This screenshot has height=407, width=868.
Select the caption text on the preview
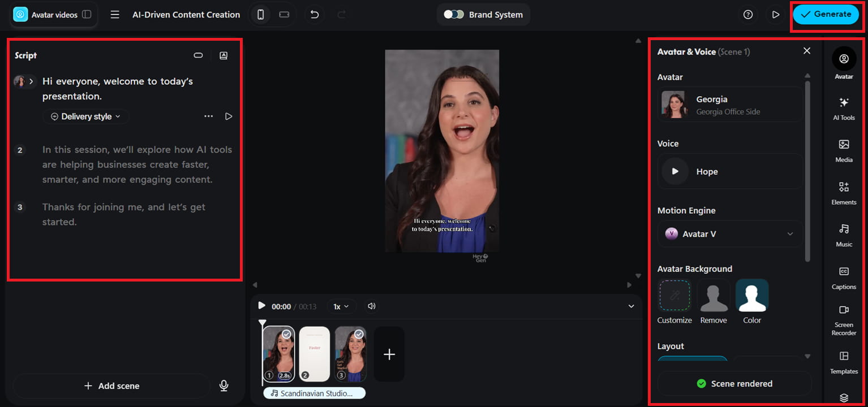[x=442, y=225]
